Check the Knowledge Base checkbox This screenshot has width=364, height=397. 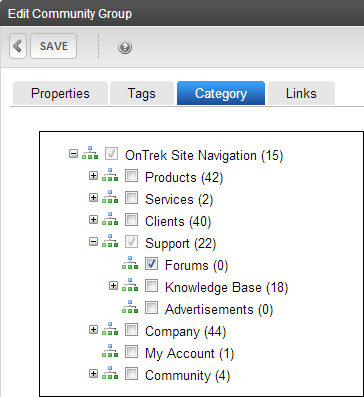pyautogui.click(x=152, y=285)
